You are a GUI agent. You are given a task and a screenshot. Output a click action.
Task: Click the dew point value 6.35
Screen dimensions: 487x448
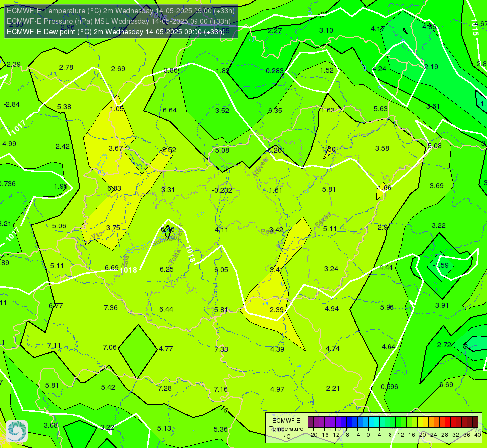click(x=275, y=111)
